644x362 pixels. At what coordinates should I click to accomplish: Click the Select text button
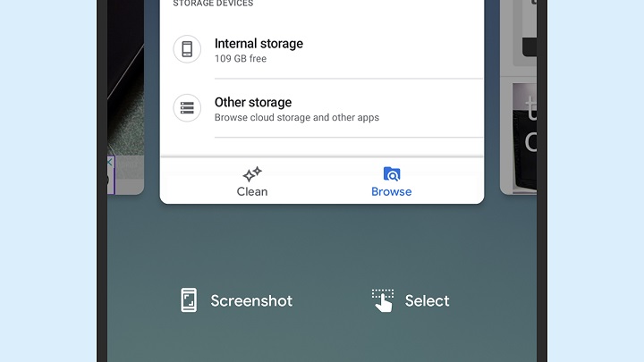point(428,301)
